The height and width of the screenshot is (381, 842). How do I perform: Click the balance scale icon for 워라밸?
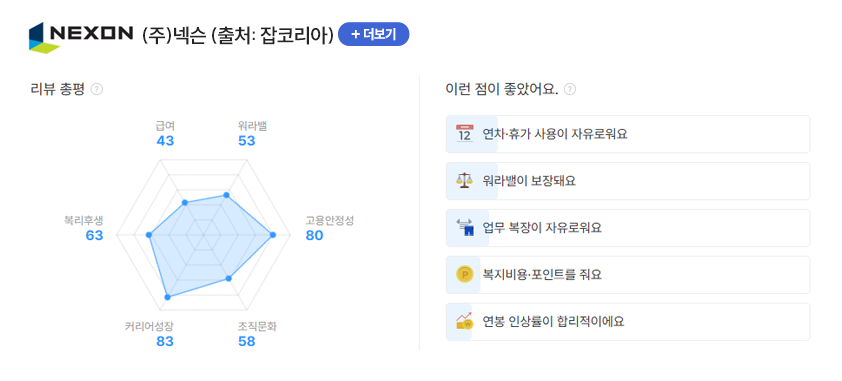(x=464, y=181)
